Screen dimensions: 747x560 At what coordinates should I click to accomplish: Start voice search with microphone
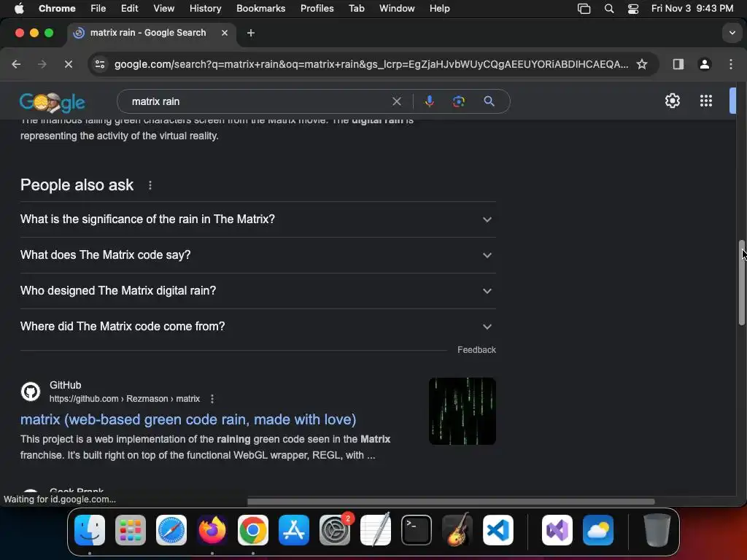pyautogui.click(x=429, y=101)
